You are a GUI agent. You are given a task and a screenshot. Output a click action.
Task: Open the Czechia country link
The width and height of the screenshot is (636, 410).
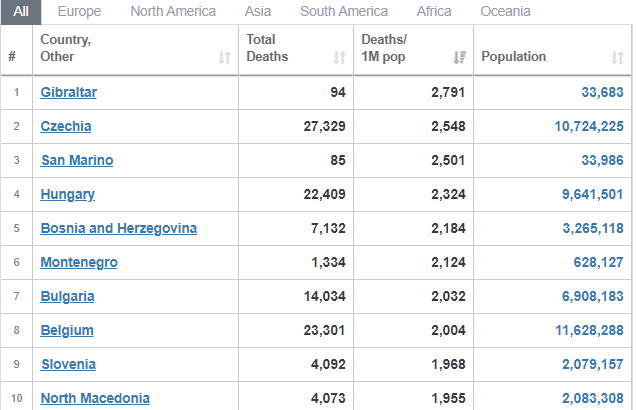(x=66, y=127)
